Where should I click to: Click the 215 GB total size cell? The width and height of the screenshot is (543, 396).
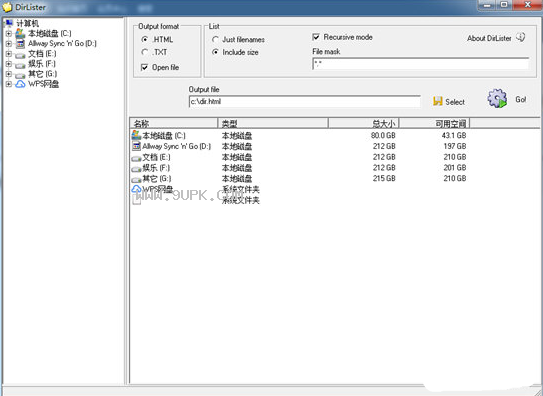pyautogui.click(x=384, y=178)
